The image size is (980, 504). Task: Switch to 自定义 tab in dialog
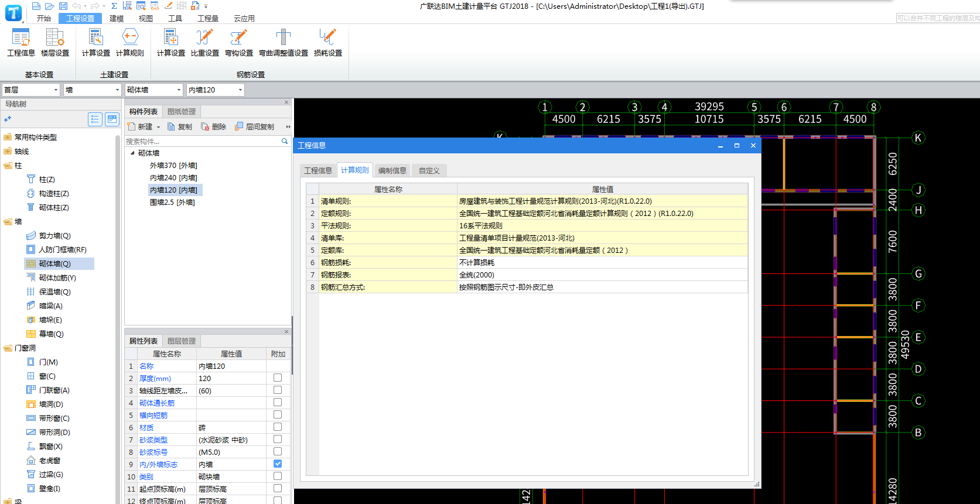(429, 170)
